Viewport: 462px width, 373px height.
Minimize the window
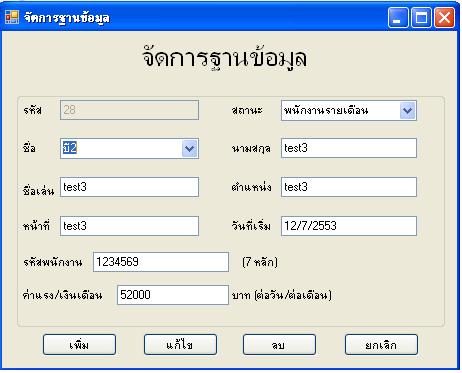pos(398,17)
